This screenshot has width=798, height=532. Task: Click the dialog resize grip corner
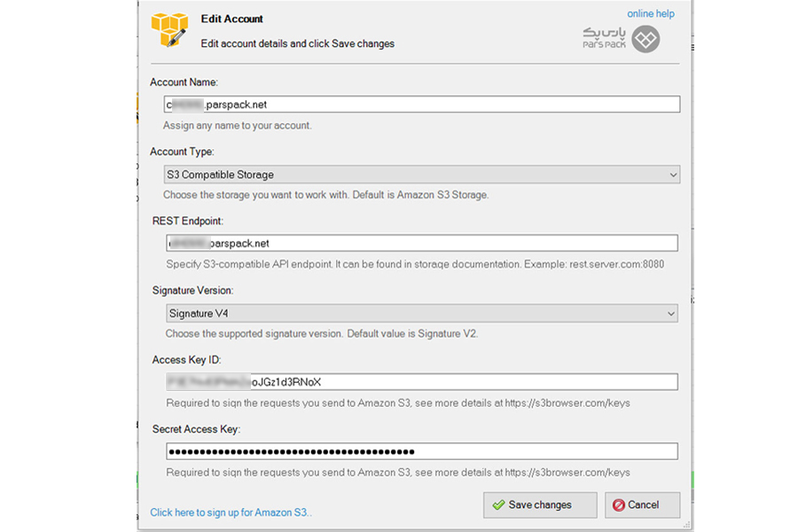[686, 524]
